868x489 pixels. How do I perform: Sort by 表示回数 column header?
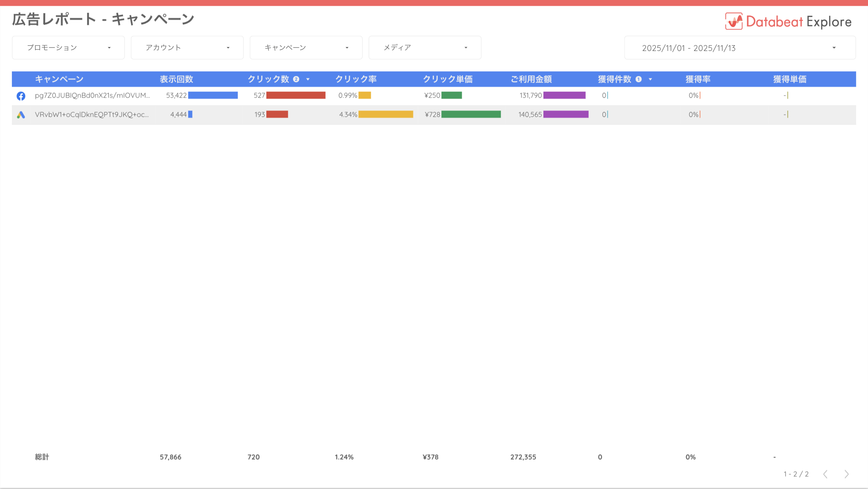(177, 79)
